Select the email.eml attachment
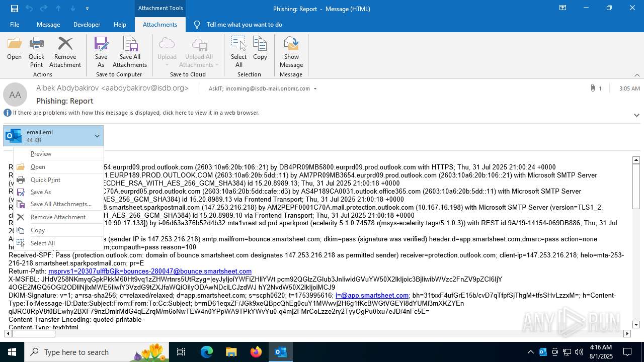This screenshot has height=362, width=644. tap(48, 136)
